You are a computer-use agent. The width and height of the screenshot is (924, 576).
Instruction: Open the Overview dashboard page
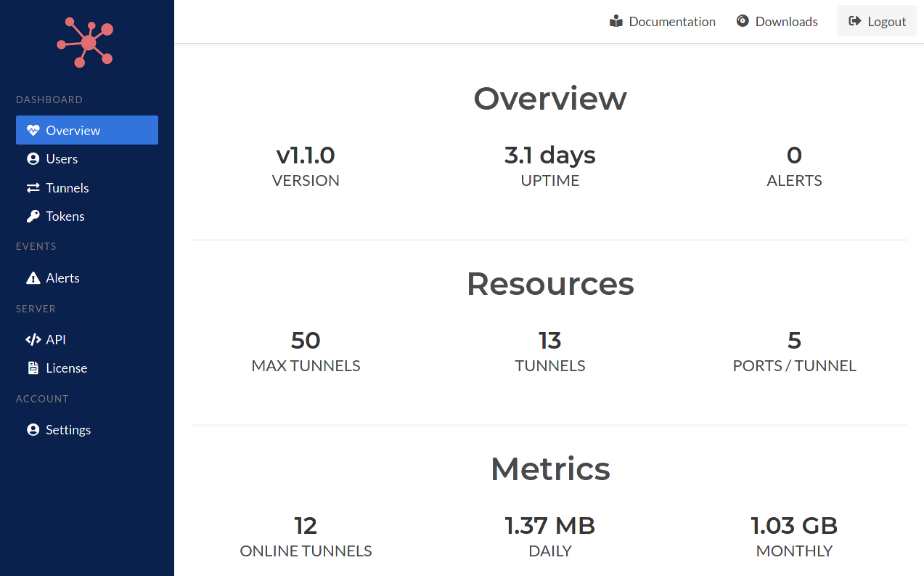tap(87, 130)
